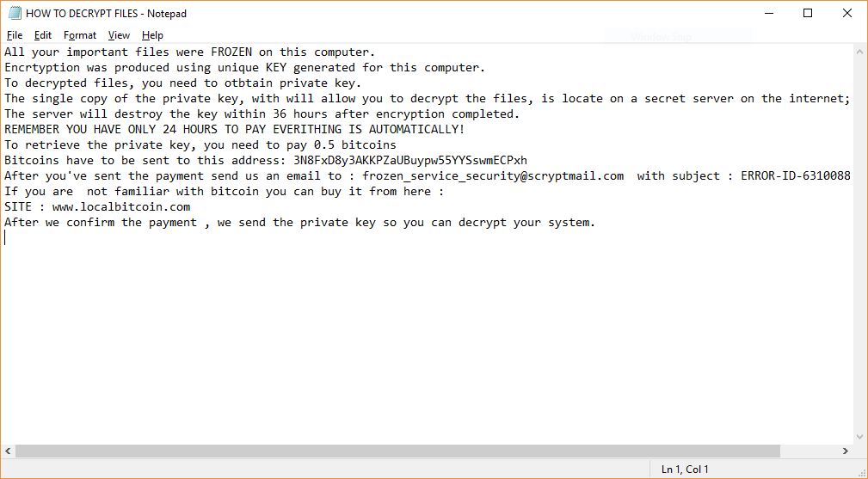Minimize the Notepad window
Screen dimensions: 868x479
coord(767,13)
